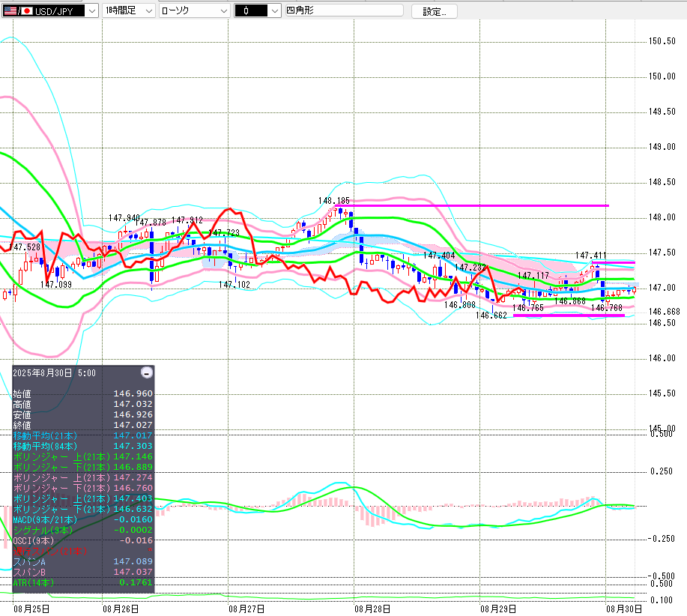Click the US/Japan flag pair icon

pyautogui.click(x=18, y=11)
